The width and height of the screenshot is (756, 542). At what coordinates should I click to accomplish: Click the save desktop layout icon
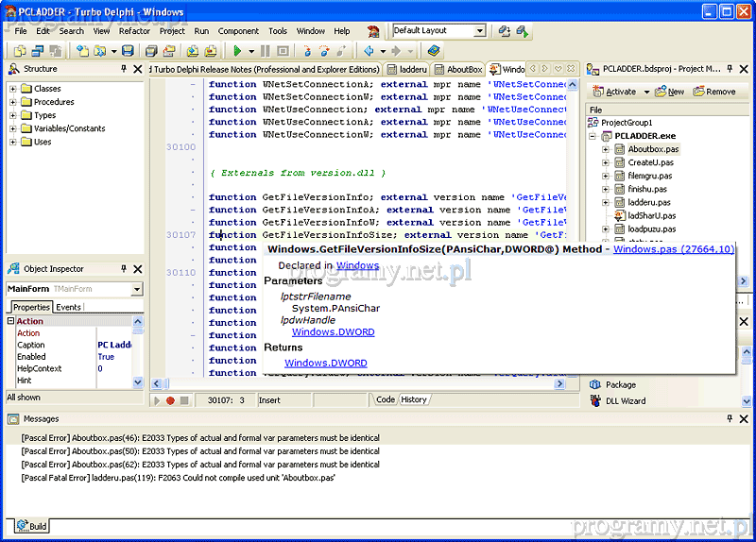pos(504,31)
